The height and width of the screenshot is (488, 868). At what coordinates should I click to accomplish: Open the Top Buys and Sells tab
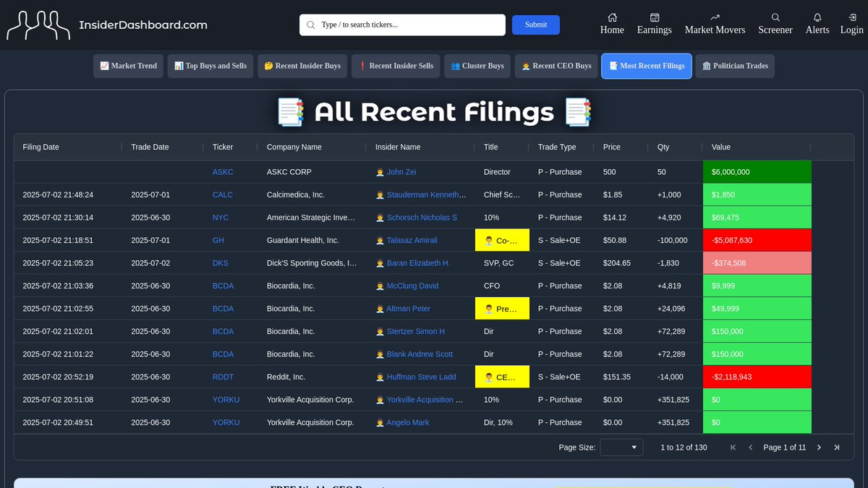pos(210,66)
